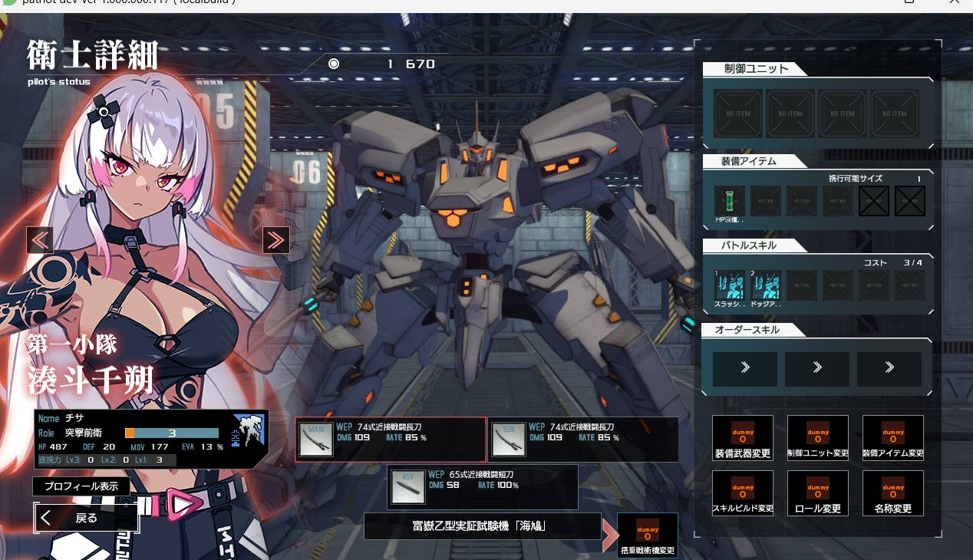Image resolution: width=973 pixels, height=560 pixels.
Task: Select the fourth equipment item slot
Action: pyautogui.click(x=838, y=201)
